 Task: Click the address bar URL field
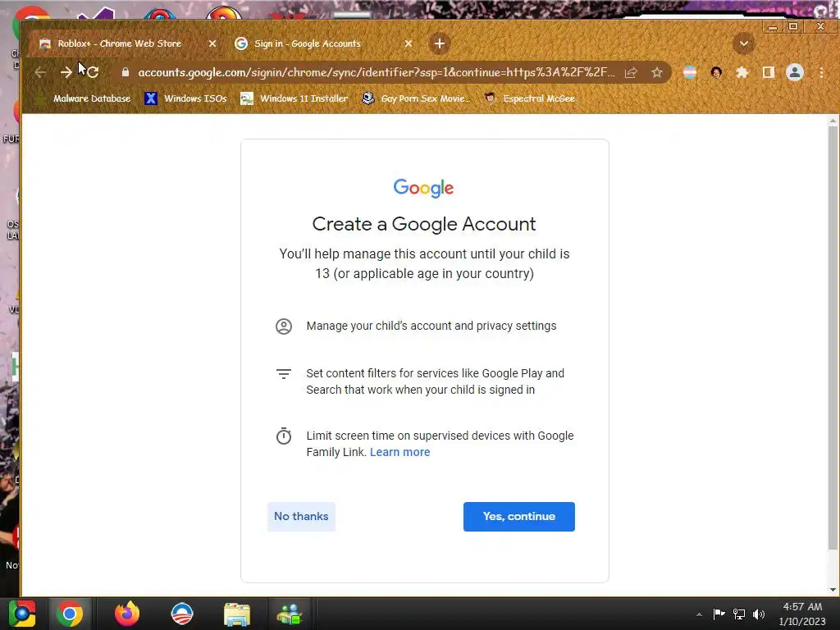(x=376, y=72)
